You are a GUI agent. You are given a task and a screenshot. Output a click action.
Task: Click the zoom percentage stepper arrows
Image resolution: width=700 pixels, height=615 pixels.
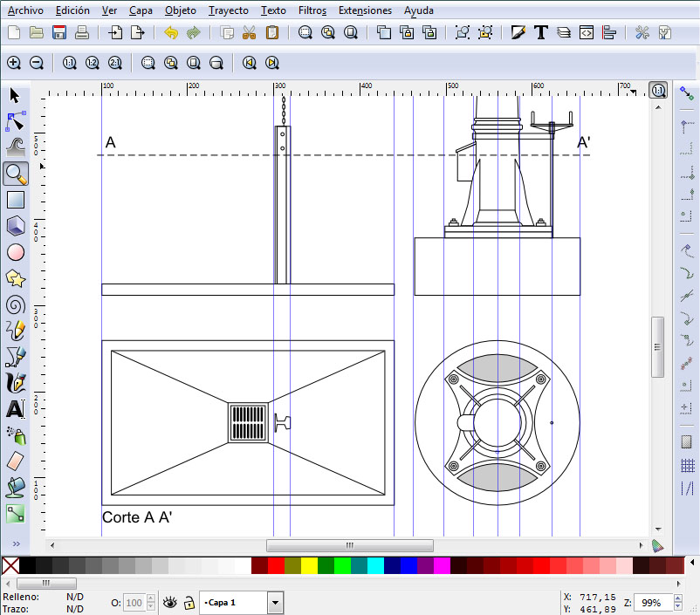click(678, 602)
